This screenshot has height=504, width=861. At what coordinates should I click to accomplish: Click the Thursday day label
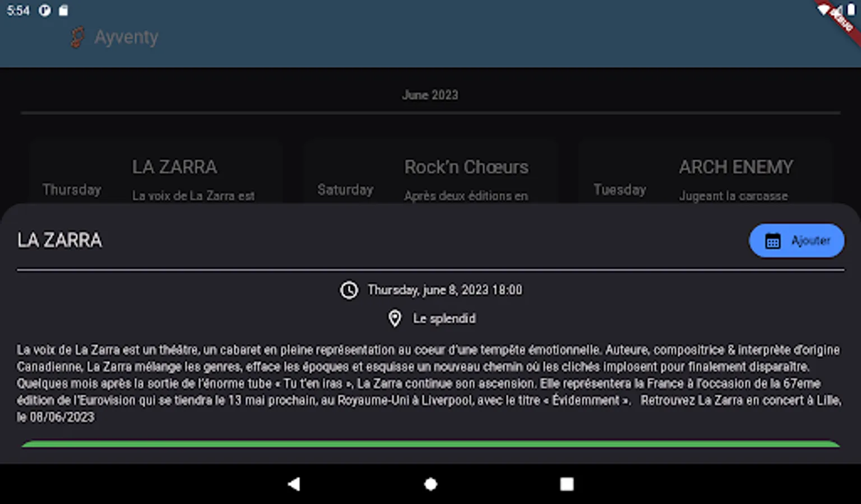click(x=72, y=190)
